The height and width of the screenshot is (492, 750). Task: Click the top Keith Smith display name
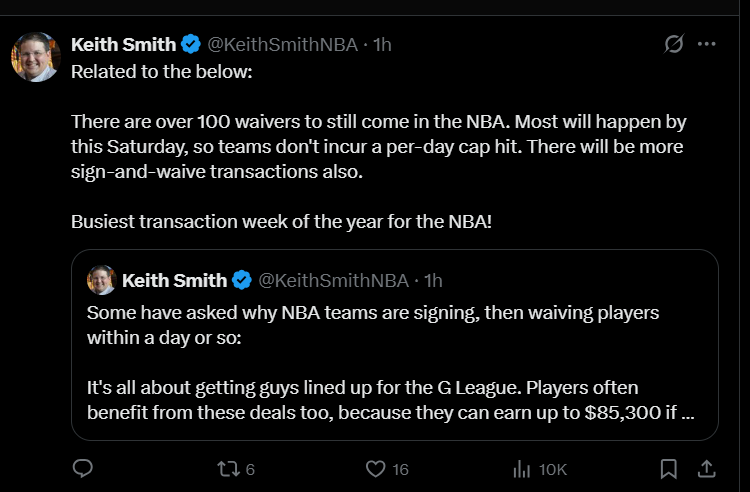click(x=123, y=44)
